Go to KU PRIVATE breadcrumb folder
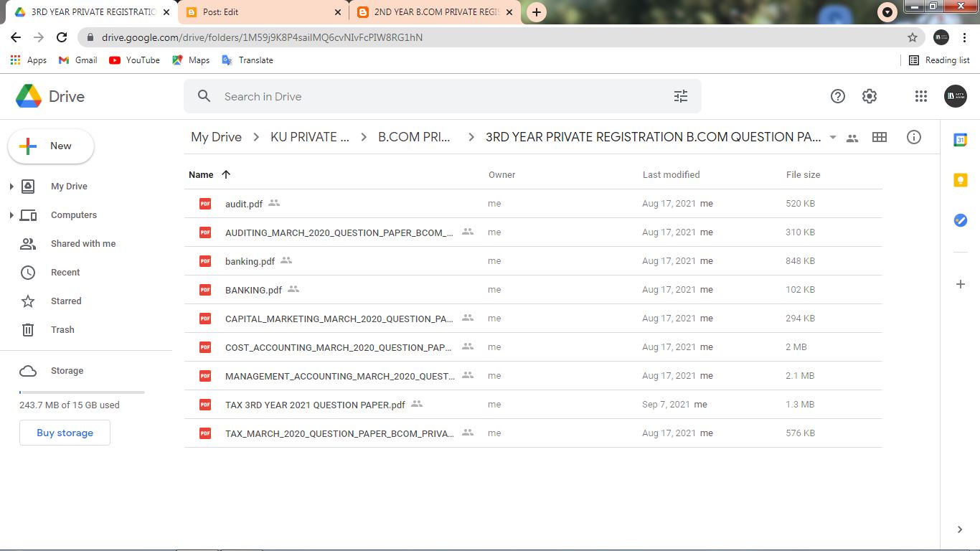The image size is (980, 551). click(310, 137)
